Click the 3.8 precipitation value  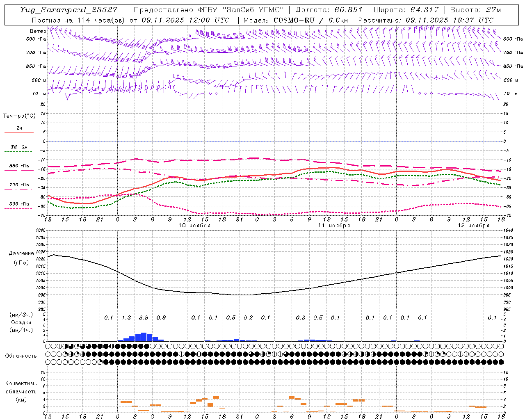pyautogui.click(x=144, y=317)
